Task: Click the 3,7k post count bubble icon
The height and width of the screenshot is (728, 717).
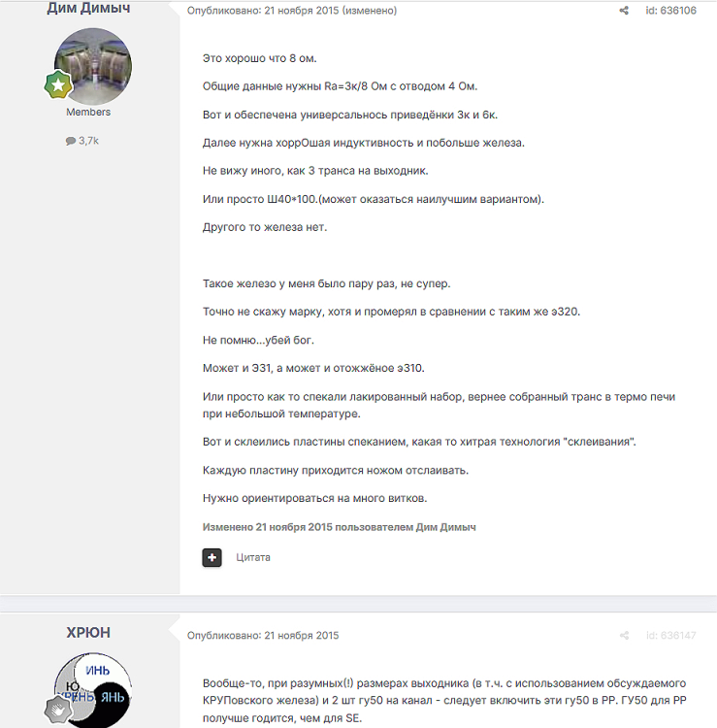Action: tap(71, 141)
